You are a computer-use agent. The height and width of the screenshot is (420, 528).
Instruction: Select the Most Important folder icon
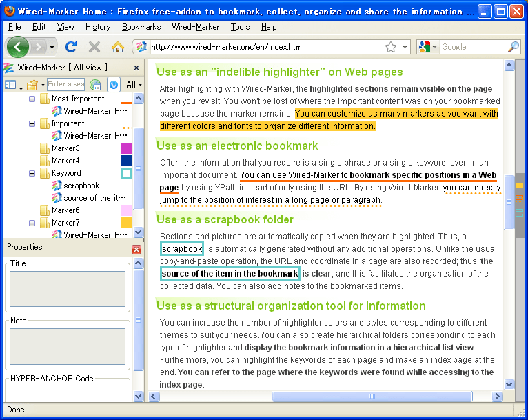pyautogui.click(x=44, y=99)
